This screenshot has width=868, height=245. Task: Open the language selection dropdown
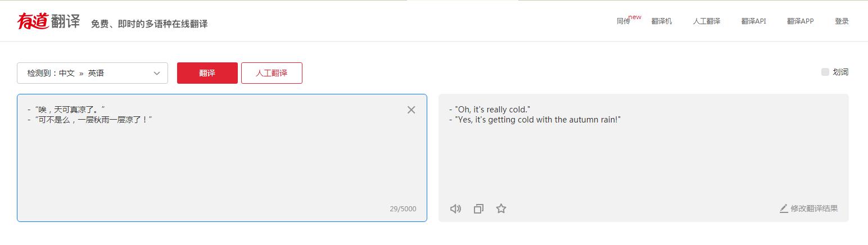(x=92, y=73)
